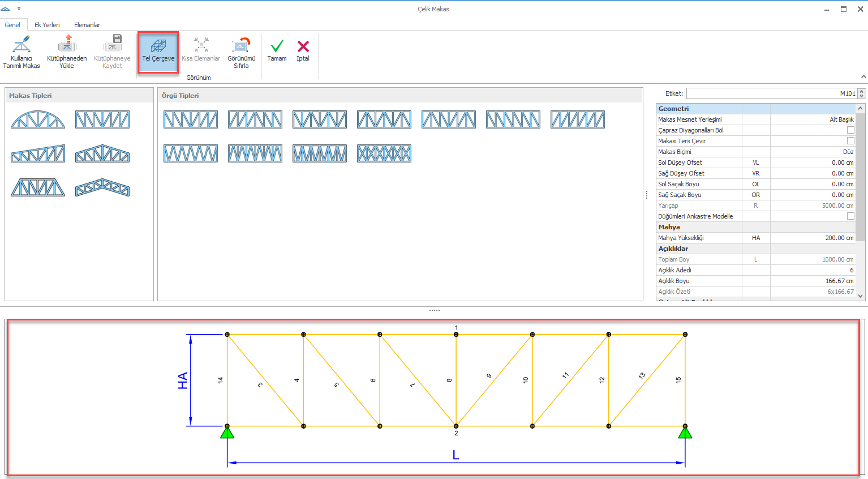This screenshot has width=868, height=479.
Task: Click property panel scroll down arrow
Action: pos(861,296)
